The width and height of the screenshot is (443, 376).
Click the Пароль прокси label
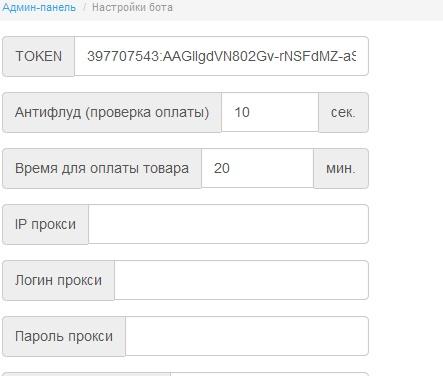(x=64, y=336)
